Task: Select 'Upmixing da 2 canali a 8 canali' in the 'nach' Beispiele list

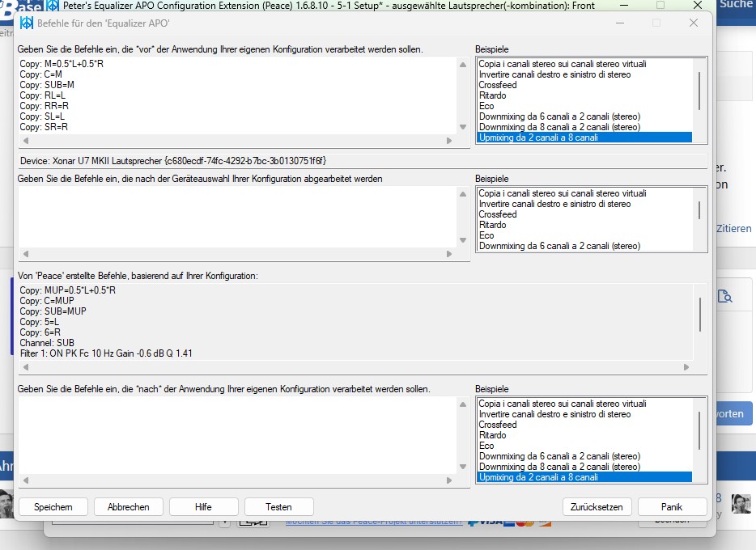Action: (x=584, y=477)
